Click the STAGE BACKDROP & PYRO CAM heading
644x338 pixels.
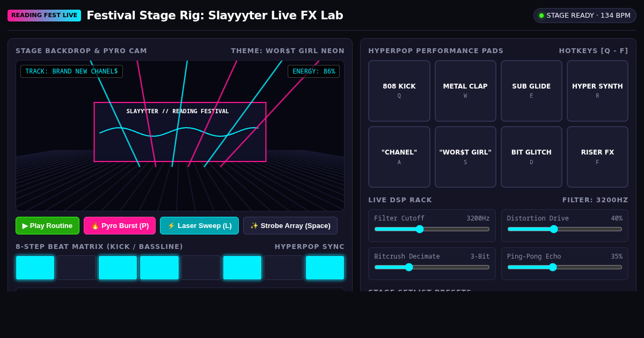tap(81, 51)
